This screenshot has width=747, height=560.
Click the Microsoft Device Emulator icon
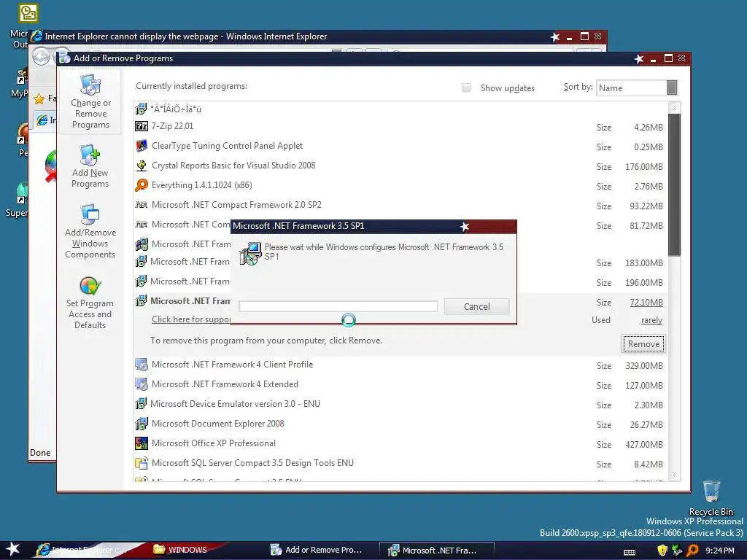click(141, 404)
